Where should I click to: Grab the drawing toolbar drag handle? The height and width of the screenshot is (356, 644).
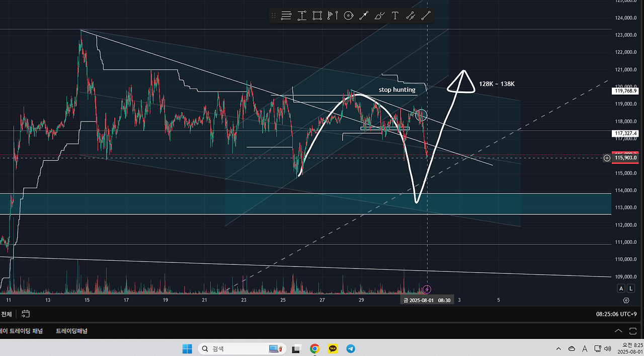tap(274, 16)
